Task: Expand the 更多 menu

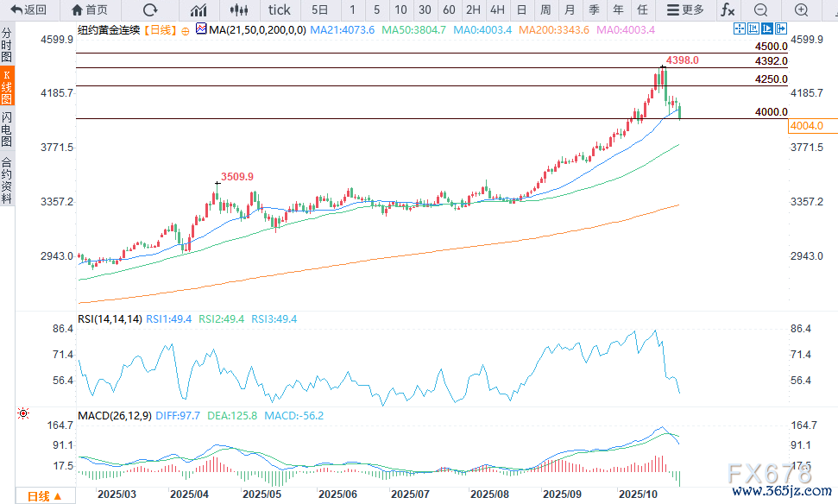Action: (685, 9)
